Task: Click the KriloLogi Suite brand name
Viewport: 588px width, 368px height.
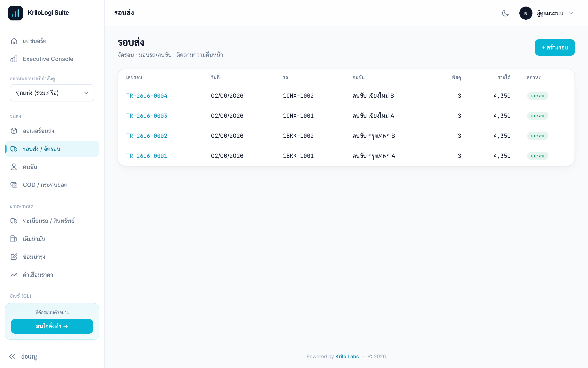Action: pos(48,13)
